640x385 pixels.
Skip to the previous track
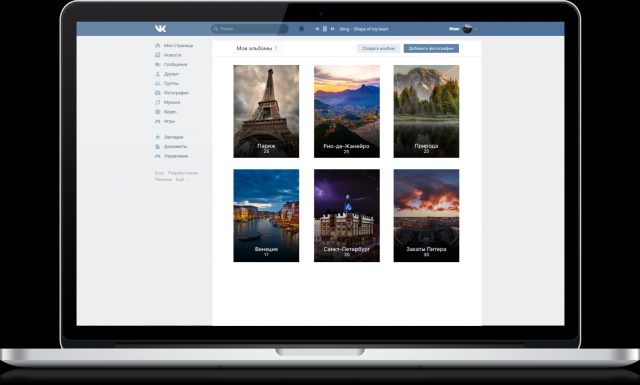click(317, 29)
